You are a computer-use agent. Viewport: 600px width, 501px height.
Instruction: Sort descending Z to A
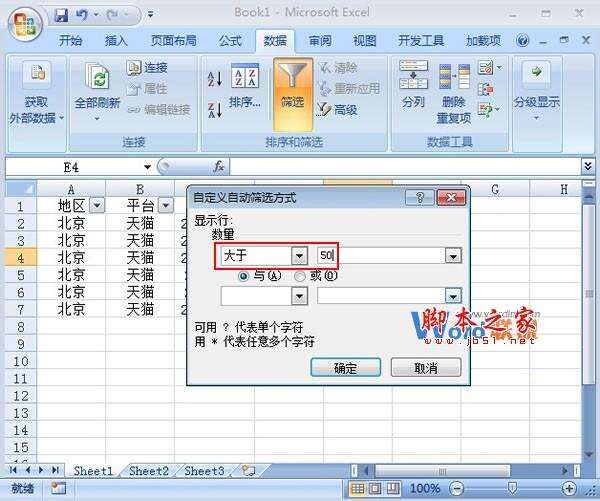[x=215, y=110]
